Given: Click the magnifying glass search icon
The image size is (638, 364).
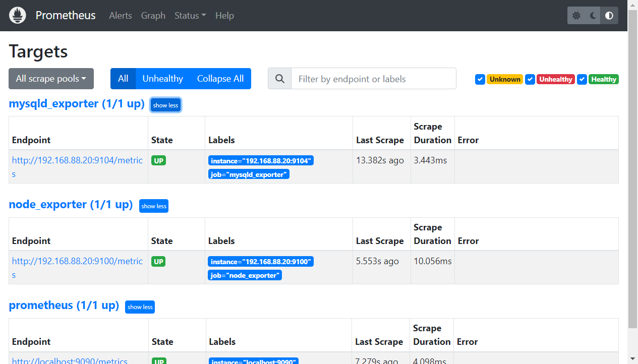Looking at the screenshot, I should click(280, 79).
